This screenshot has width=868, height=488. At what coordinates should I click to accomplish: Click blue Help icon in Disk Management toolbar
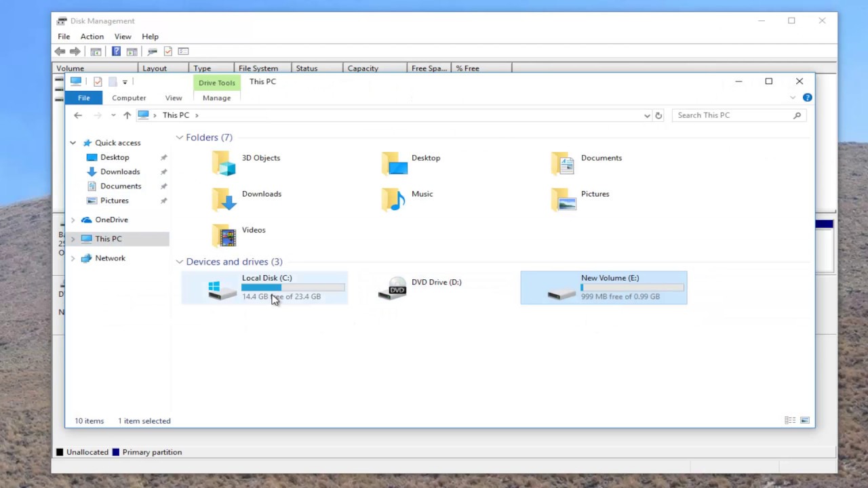pos(116,52)
